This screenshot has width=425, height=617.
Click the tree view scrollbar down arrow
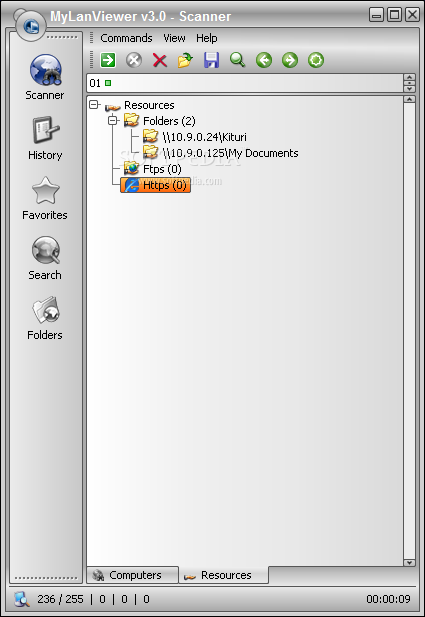pos(409,563)
